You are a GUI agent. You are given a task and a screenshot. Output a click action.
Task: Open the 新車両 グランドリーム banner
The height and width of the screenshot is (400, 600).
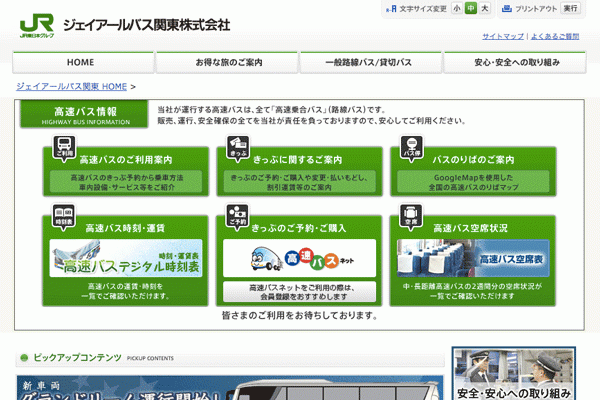click(230, 387)
